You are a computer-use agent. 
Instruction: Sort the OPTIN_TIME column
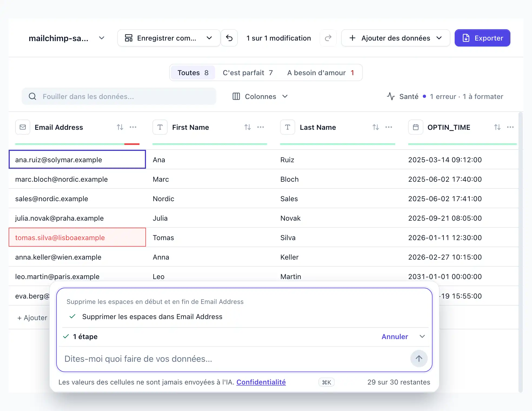coord(497,127)
